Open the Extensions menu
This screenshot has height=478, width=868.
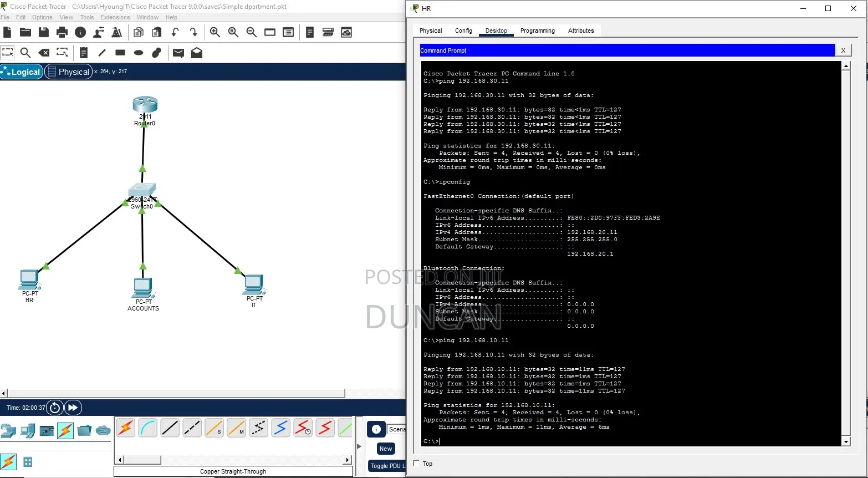point(115,17)
